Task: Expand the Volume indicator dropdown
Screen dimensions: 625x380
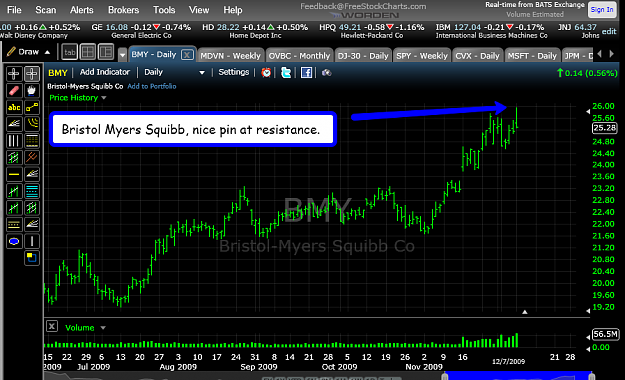Action: [x=103, y=328]
